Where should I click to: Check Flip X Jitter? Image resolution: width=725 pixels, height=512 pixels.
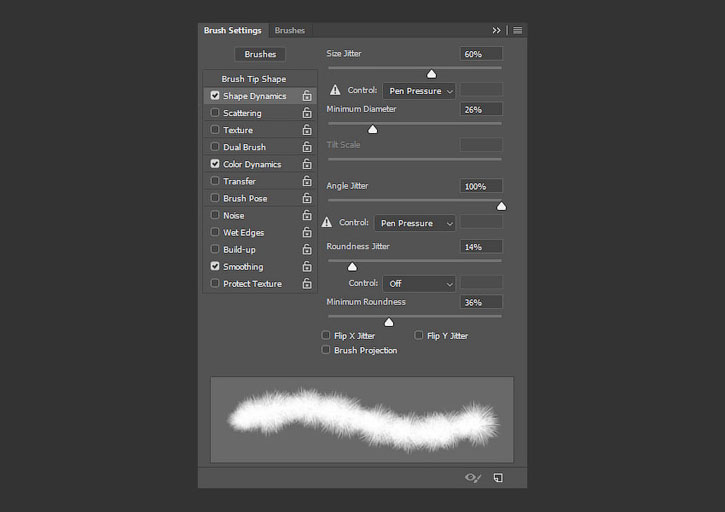[326, 335]
